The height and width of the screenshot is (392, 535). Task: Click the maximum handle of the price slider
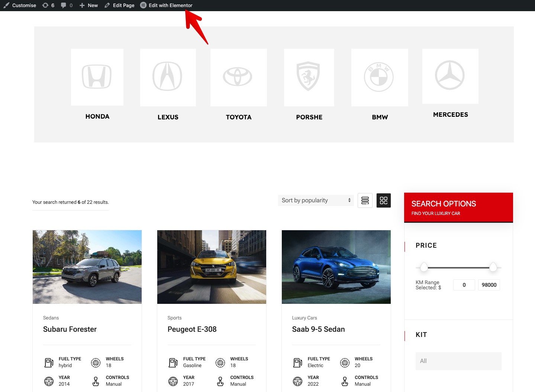tap(493, 267)
